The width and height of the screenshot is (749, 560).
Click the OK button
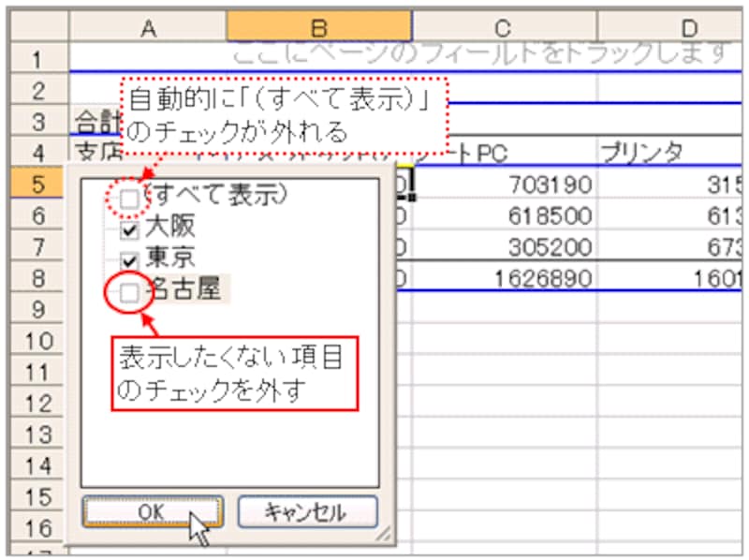[x=153, y=511]
